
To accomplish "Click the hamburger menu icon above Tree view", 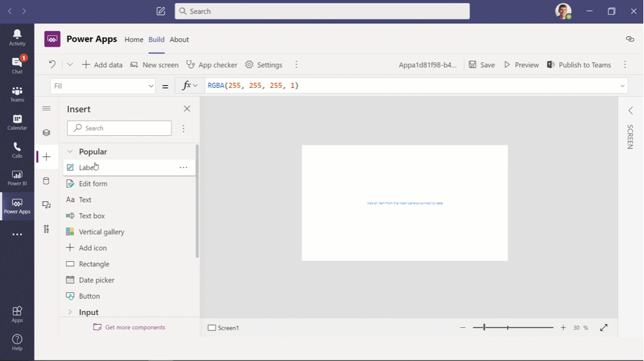I will (x=46, y=109).
